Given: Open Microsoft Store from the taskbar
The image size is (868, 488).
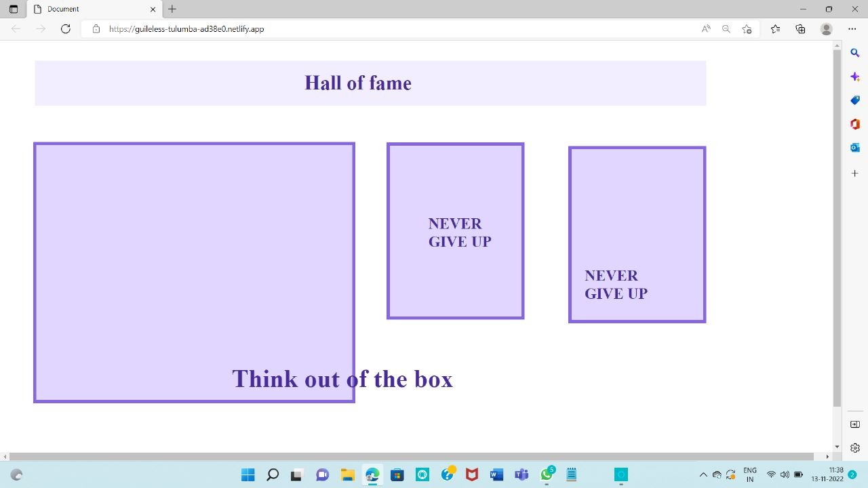Looking at the screenshot, I should (x=397, y=474).
